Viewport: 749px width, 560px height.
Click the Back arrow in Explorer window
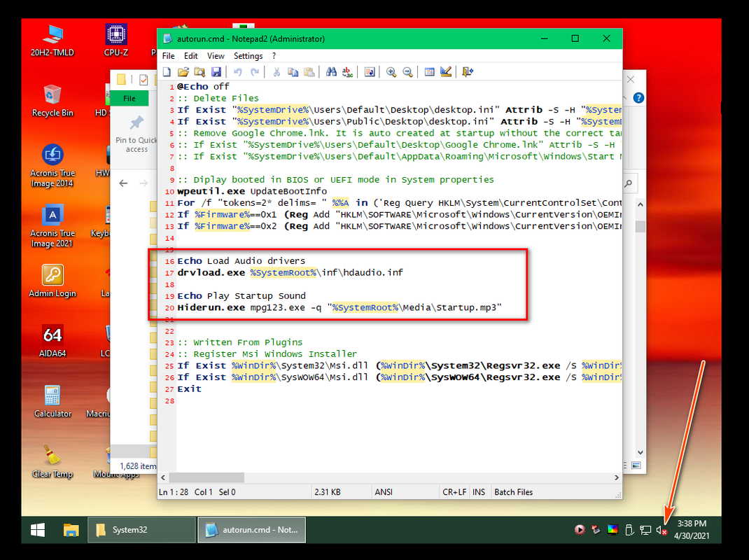coord(123,183)
